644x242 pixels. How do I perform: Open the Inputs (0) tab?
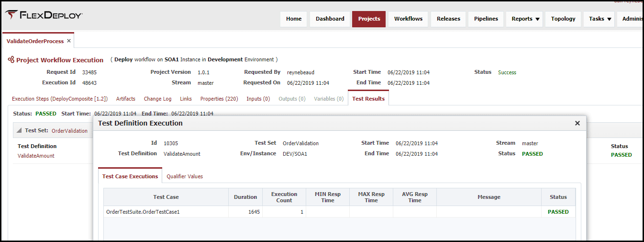coord(258,99)
